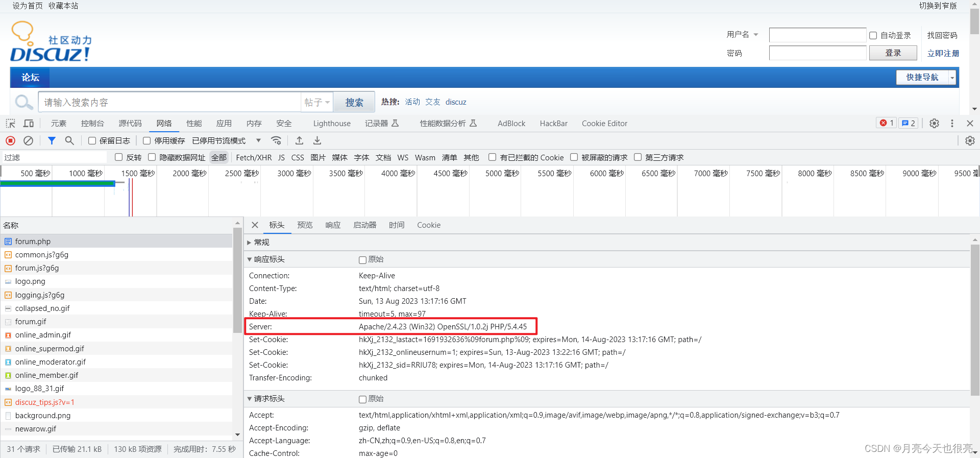980x458 pixels.
Task: Filter requests by Fetch/XHR
Action: pyautogui.click(x=254, y=158)
